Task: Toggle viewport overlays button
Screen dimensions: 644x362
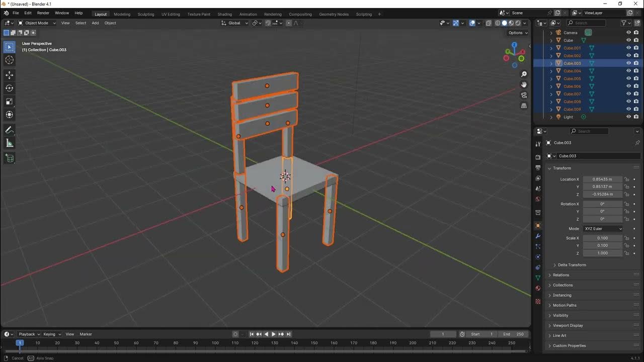Action: point(472,23)
